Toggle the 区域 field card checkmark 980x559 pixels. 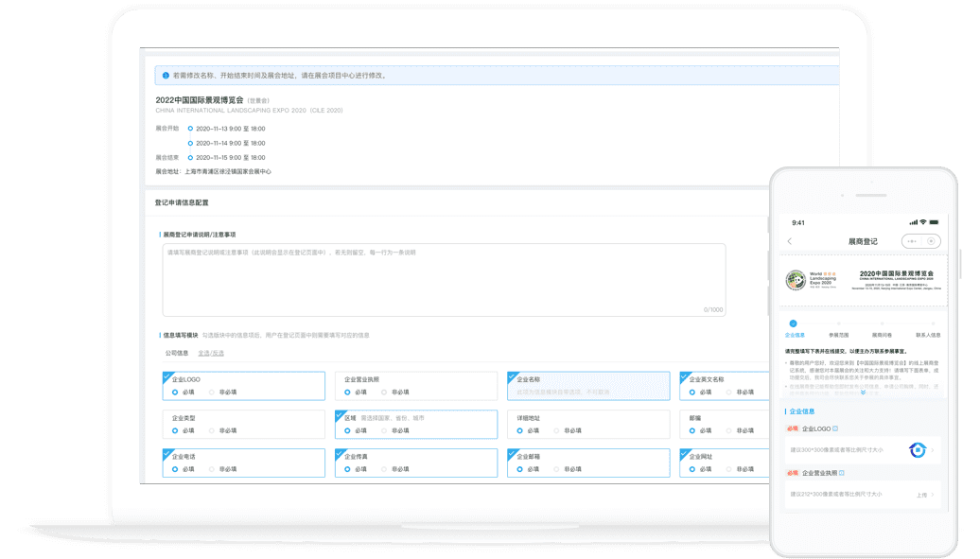340,414
